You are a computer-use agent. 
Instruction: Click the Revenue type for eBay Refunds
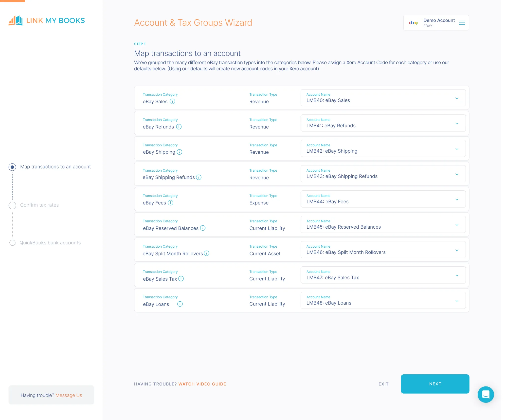[x=259, y=127]
